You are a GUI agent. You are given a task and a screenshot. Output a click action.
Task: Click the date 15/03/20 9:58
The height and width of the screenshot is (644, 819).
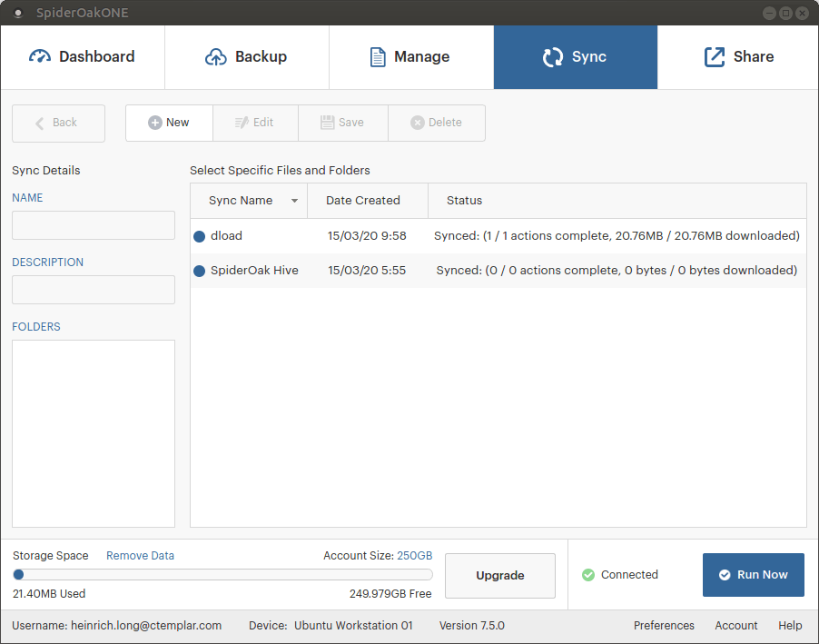click(367, 236)
